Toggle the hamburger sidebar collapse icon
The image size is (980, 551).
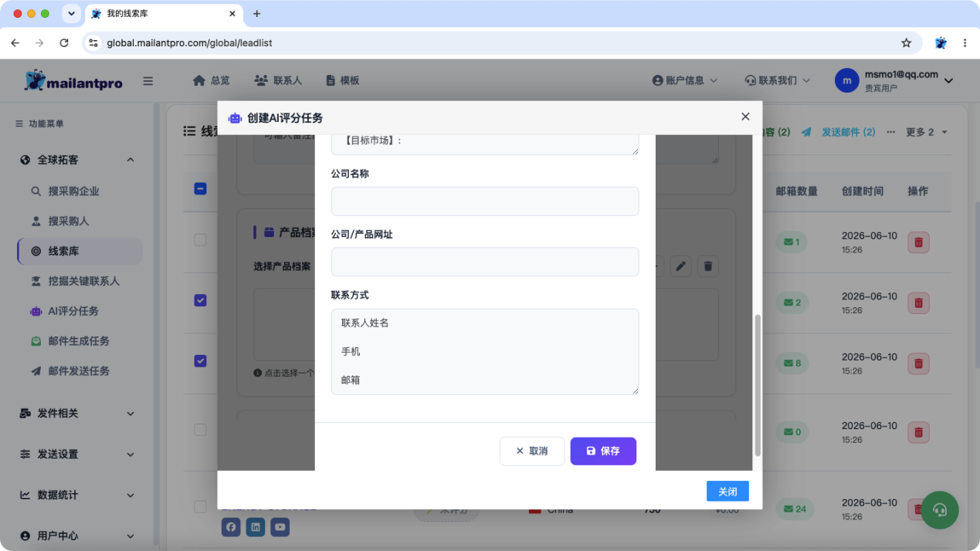(x=148, y=81)
